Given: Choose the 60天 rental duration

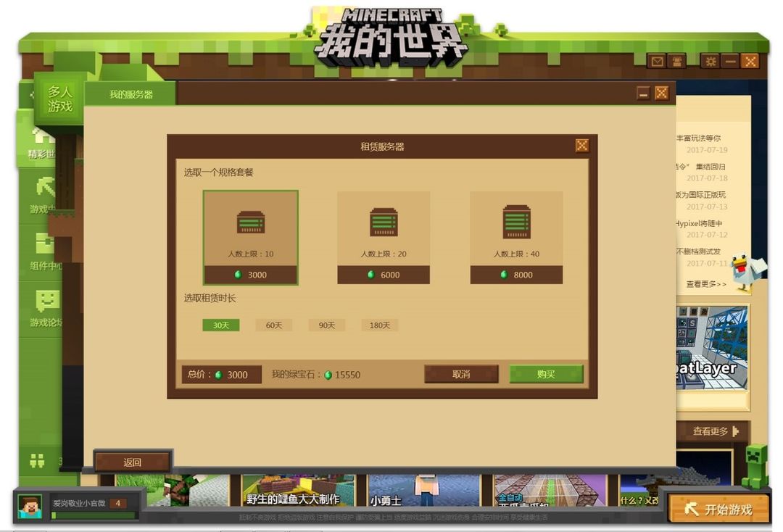Looking at the screenshot, I should click(273, 325).
